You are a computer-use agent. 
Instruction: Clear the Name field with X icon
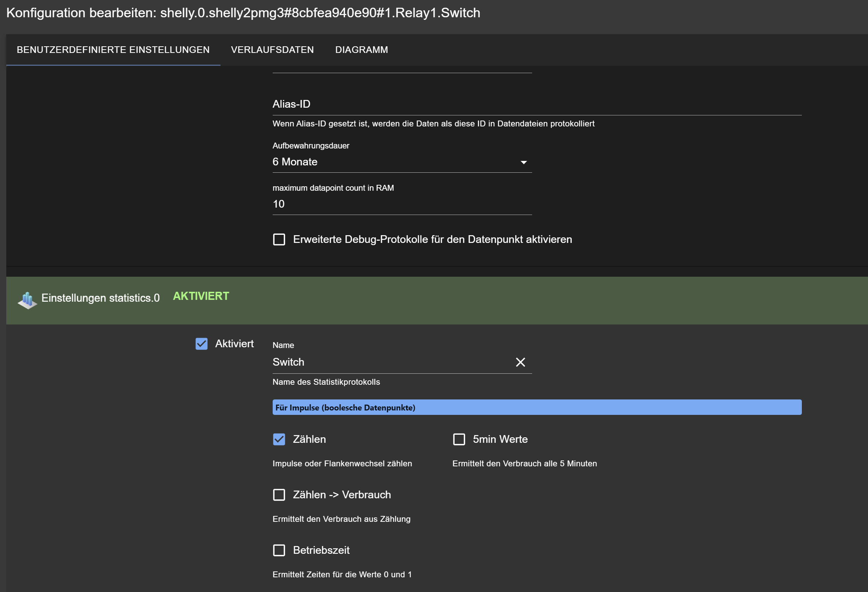(x=520, y=362)
